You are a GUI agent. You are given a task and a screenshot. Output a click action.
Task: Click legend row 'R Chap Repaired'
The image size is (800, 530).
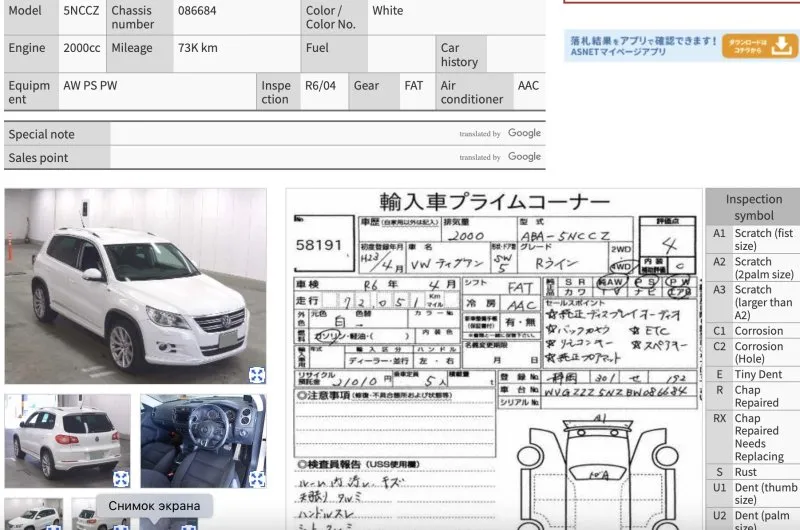753,396
